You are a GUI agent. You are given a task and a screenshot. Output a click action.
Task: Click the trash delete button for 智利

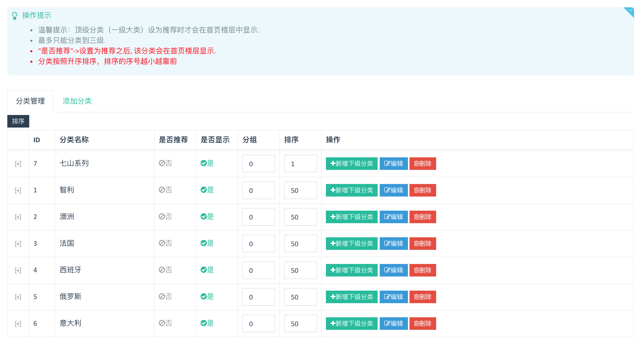click(423, 190)
